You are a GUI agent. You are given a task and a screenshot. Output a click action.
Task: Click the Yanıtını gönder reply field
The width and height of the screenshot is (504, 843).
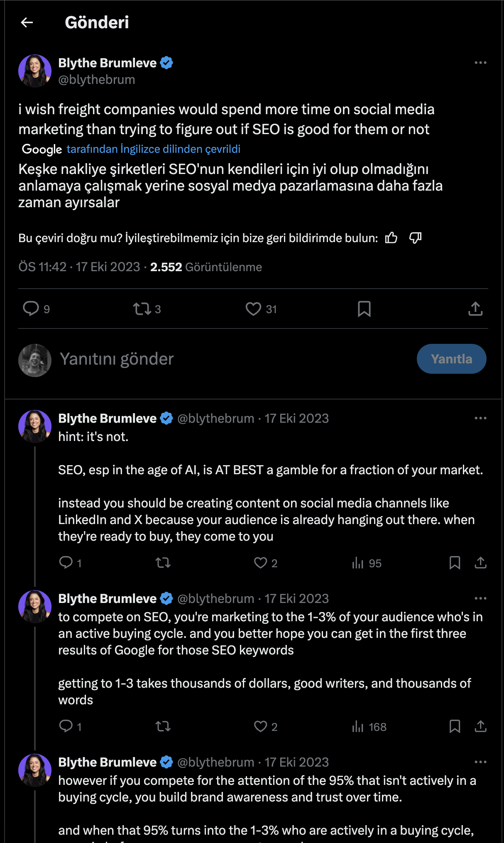tap(117, 359)
